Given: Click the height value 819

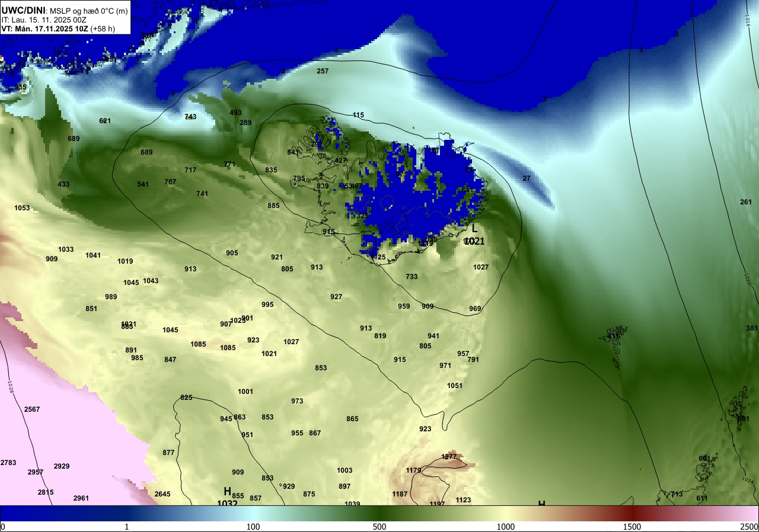Looking at the screenshot, I should click(380, 336).
